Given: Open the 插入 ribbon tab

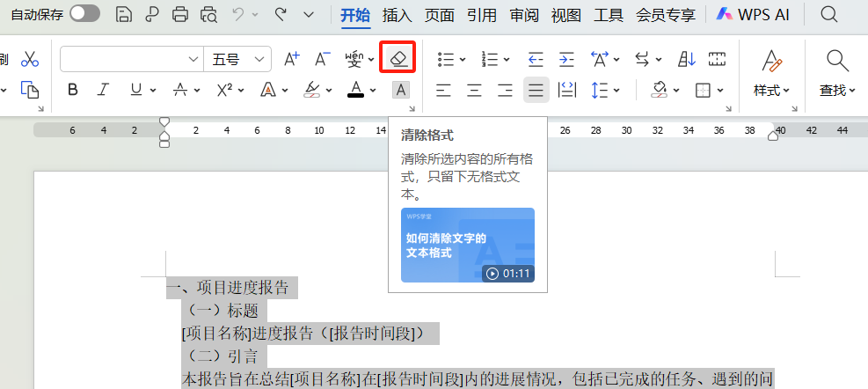Looking at the screenshot, I should click(x=397, y=15).
